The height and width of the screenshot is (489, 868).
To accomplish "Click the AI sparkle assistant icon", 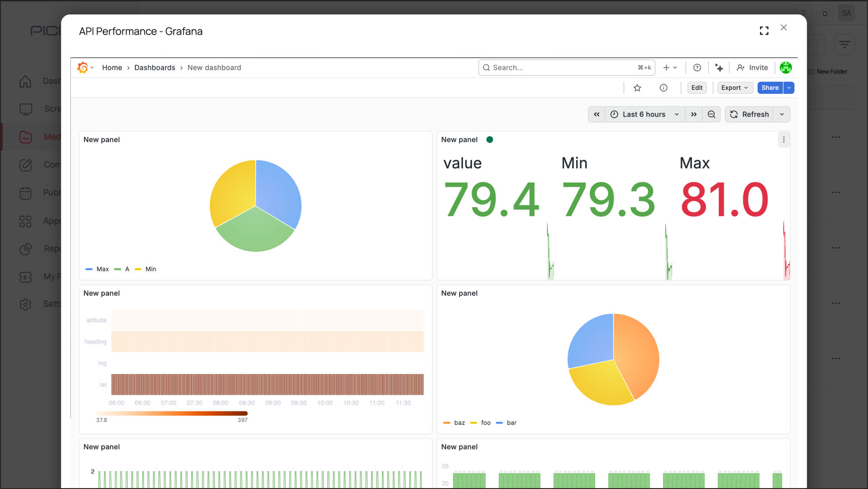I will (x=719, y=68).
